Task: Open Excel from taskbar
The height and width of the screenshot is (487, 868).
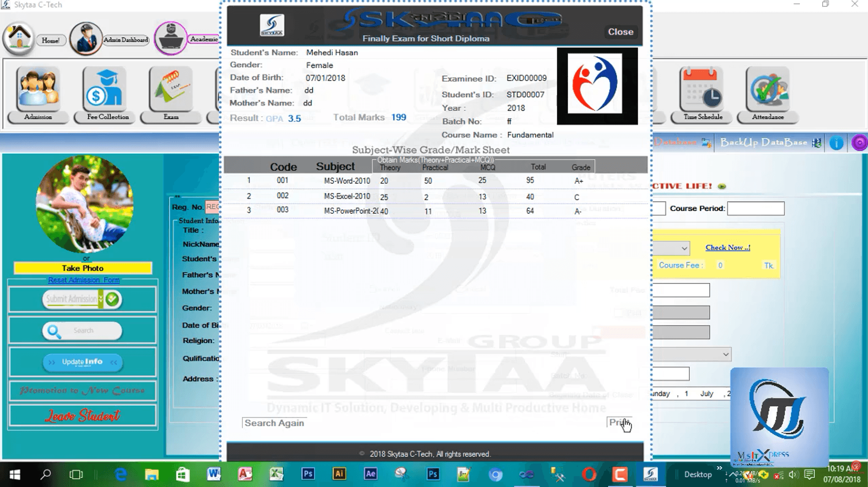Action: 276,475
